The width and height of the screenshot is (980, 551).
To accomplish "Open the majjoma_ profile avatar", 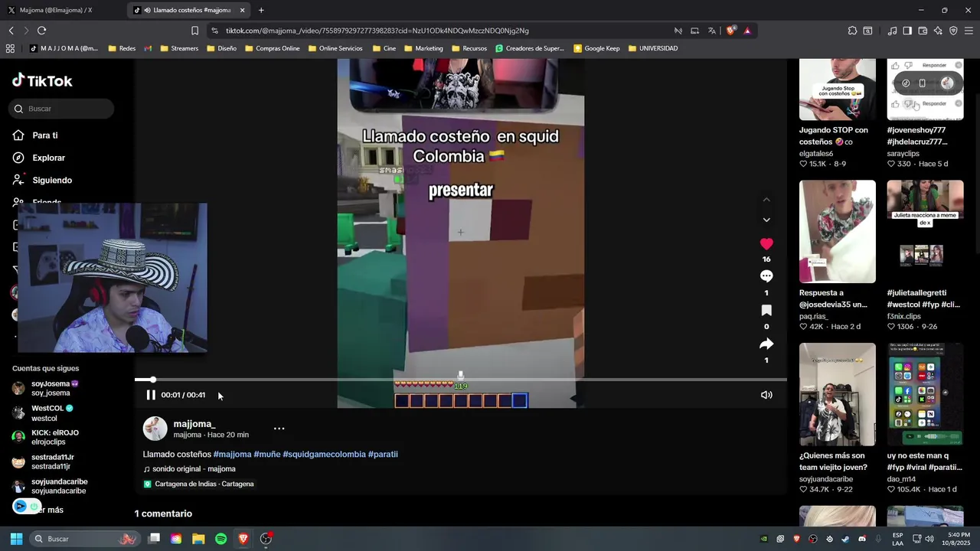I will (x=155, y=429).
